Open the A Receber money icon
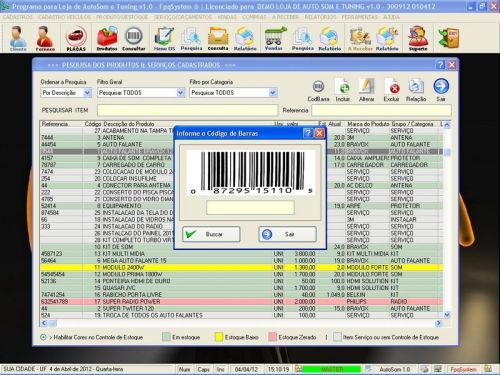The image size is (500, 375). pyautogui.click(x=360, y=39)
